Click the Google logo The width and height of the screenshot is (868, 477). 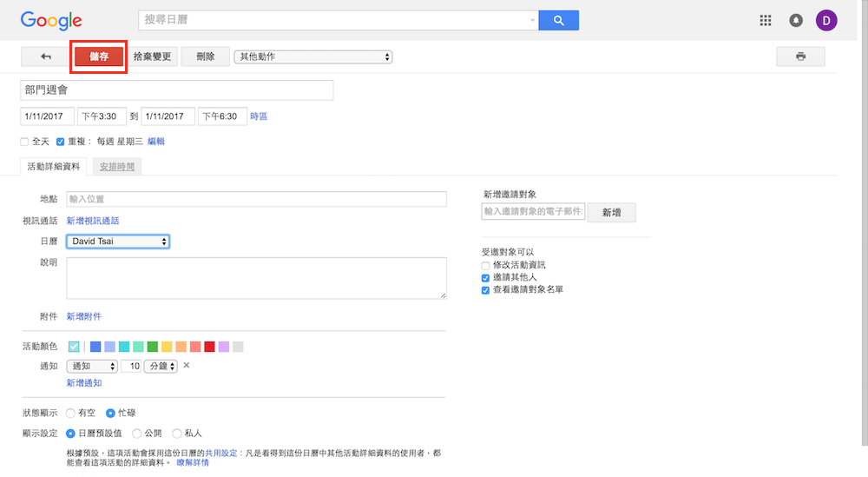pyautogui.click(x=51, y=21)
